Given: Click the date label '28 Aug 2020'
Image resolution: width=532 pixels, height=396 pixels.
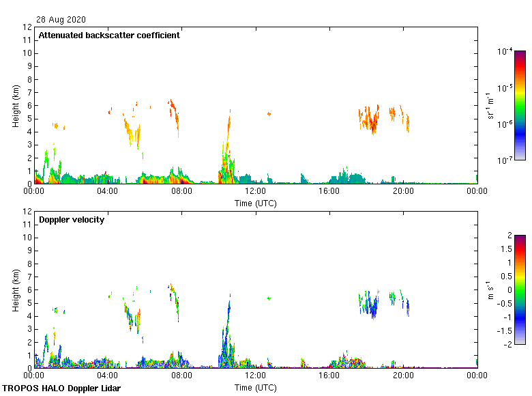Looking at the screenshot, I should tap(61, 20).
